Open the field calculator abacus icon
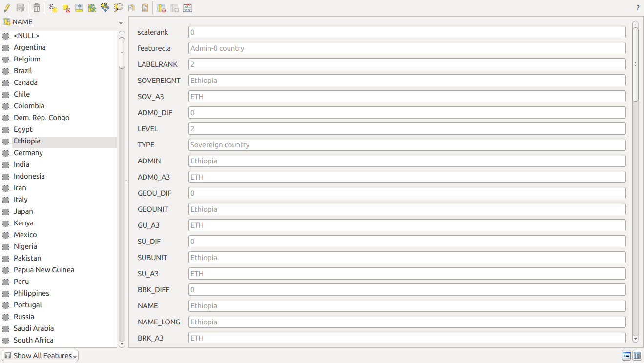Viewport: 644px width, 363px height. (187, 8)
